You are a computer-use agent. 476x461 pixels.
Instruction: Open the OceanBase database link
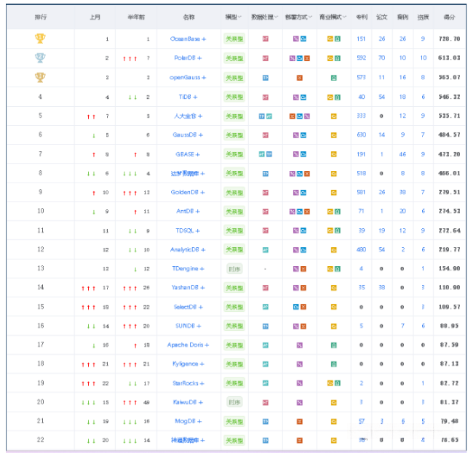[x=188, y=39]
